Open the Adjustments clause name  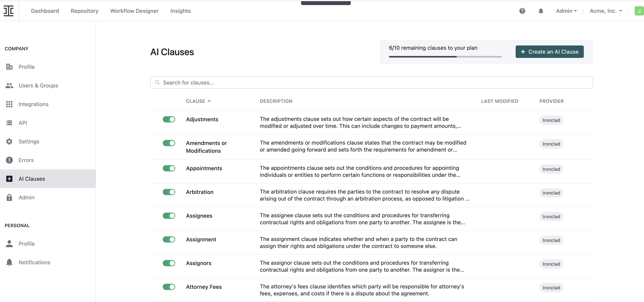[x=202, y=119]
